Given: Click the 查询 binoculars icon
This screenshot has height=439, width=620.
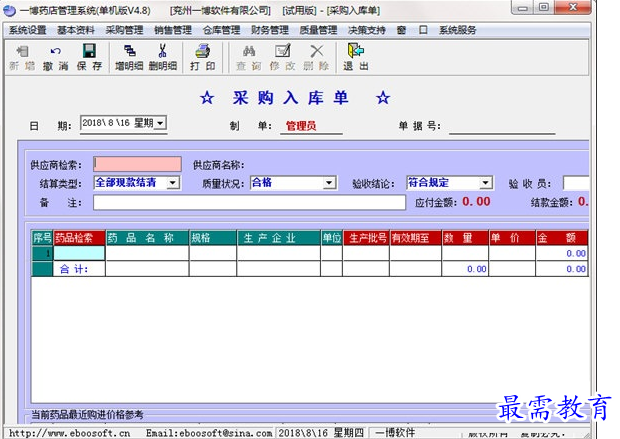Looking at the screenshot, I should [249, 58].
